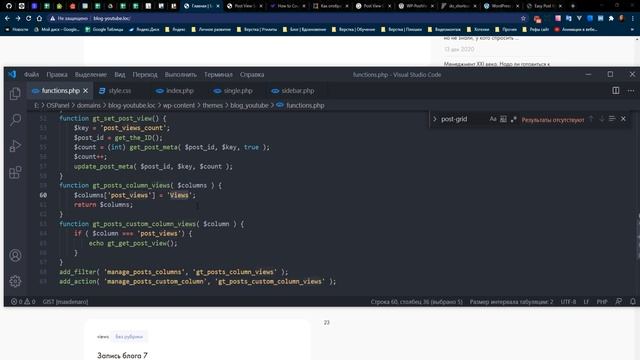The height and width of the screenshot is (360, 640).
Task: Go back in the browser
Action: pos(7,18)
